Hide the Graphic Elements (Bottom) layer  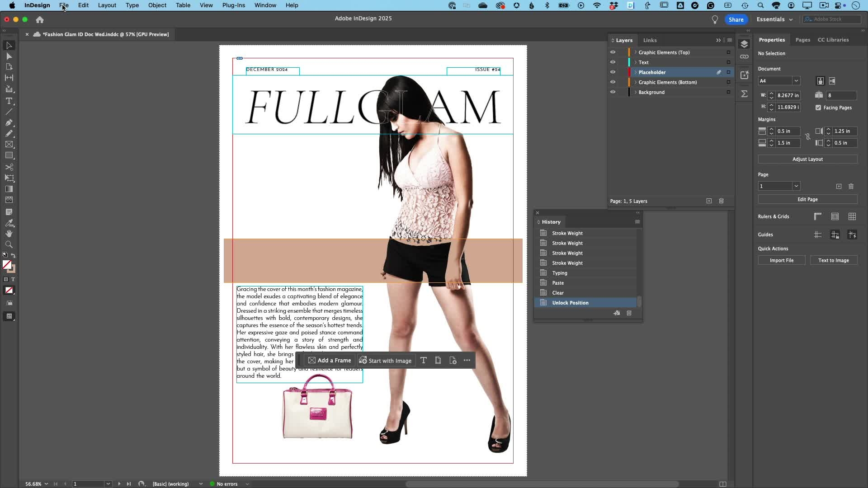613,82
